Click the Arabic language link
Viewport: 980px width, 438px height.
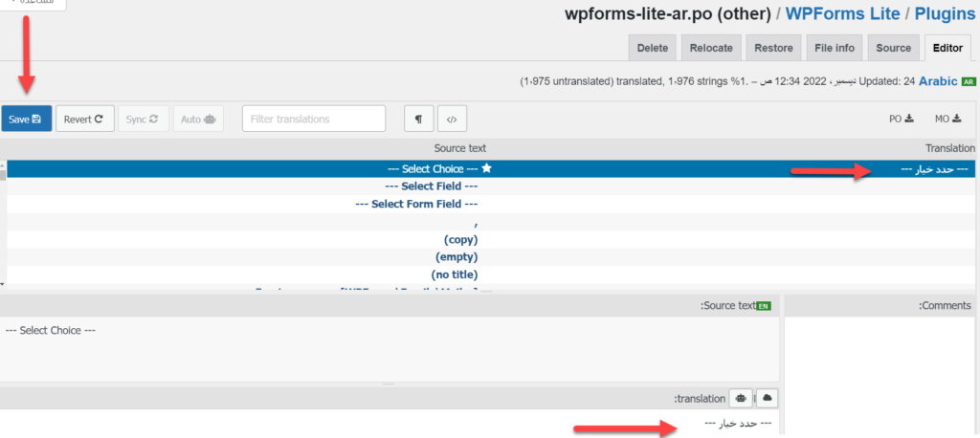pos(938,81)
